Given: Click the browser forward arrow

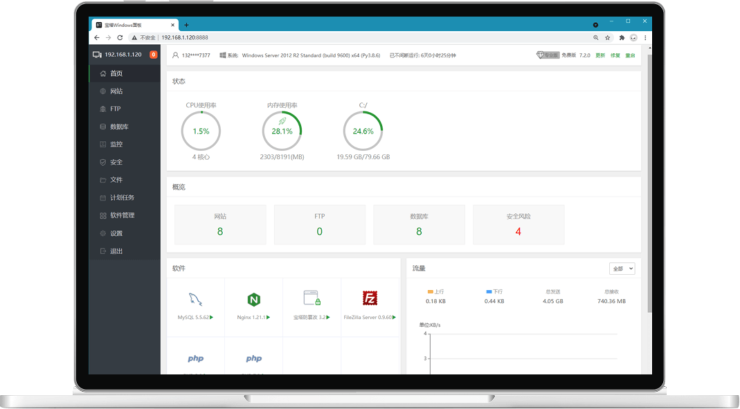Looking at the screenshot, I should (x=108, y=38).
